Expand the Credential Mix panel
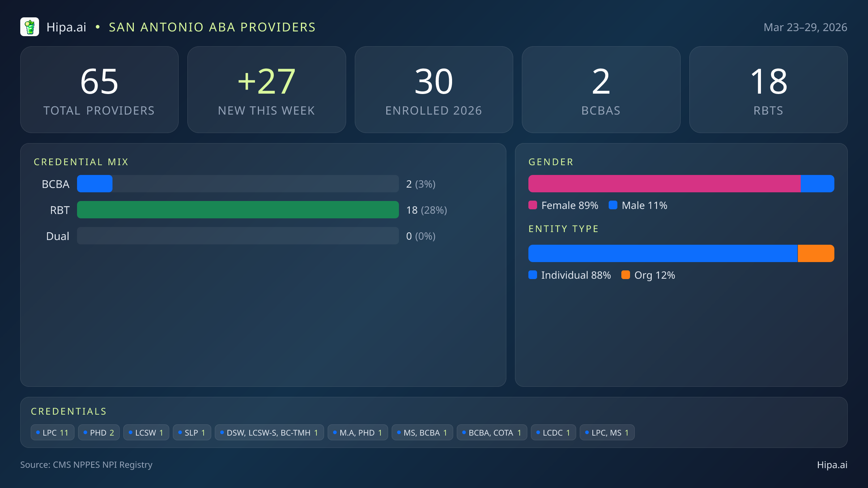 pyautogui.click(x=81, y=162)
